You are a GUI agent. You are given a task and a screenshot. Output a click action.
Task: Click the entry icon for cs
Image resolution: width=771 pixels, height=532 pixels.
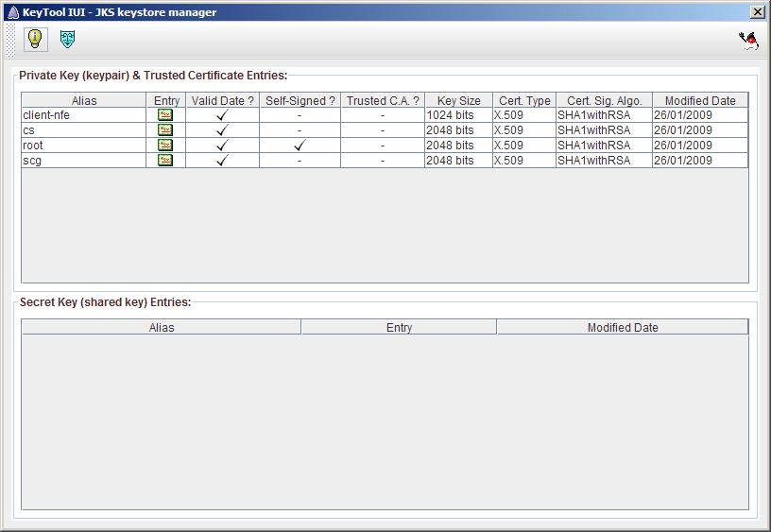point(165,130)
